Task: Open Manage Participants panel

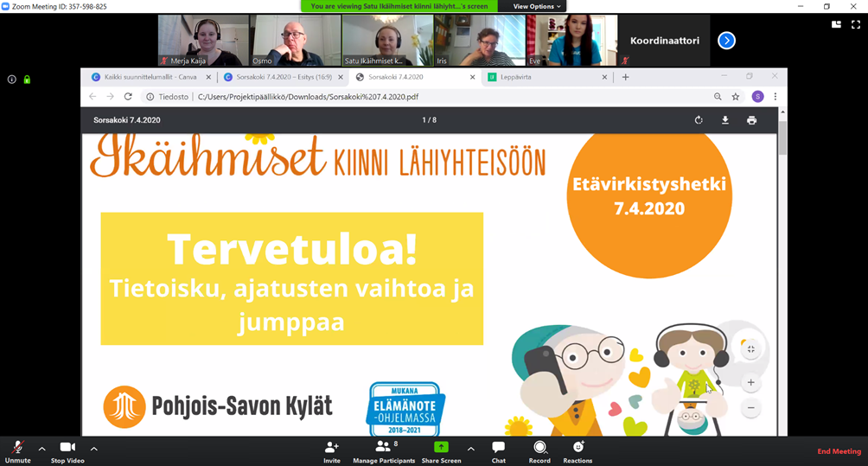Action: [383, 448]
